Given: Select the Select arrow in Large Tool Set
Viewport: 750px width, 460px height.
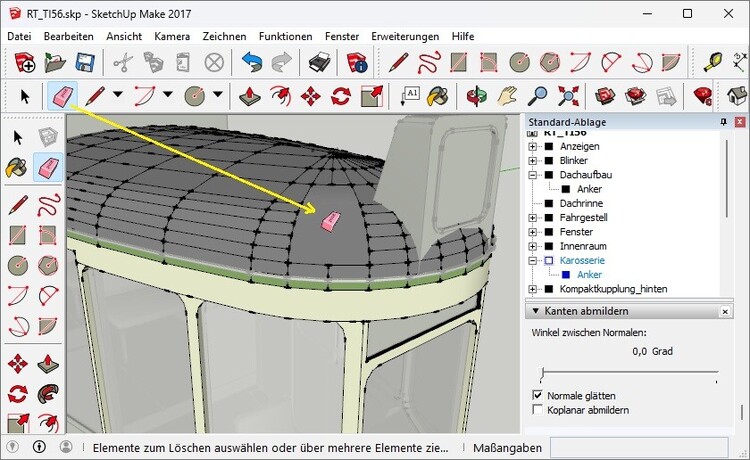Looking at the screenshot, I should (18, 138).
